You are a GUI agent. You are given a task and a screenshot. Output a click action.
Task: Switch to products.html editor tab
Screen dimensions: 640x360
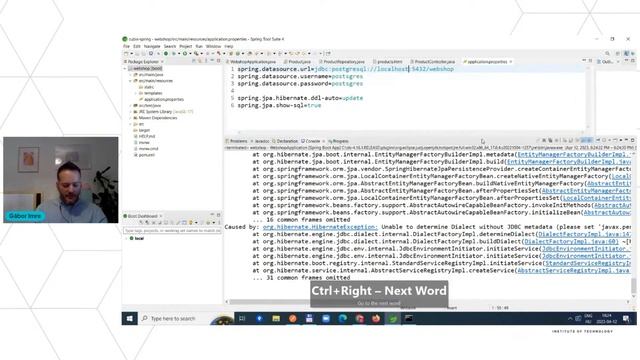click(387, 62)
